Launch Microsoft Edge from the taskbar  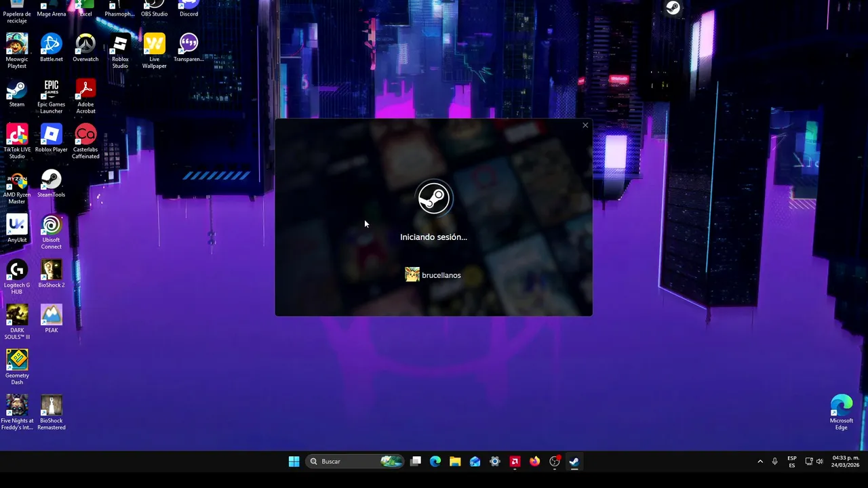click(x=435, y=462)
